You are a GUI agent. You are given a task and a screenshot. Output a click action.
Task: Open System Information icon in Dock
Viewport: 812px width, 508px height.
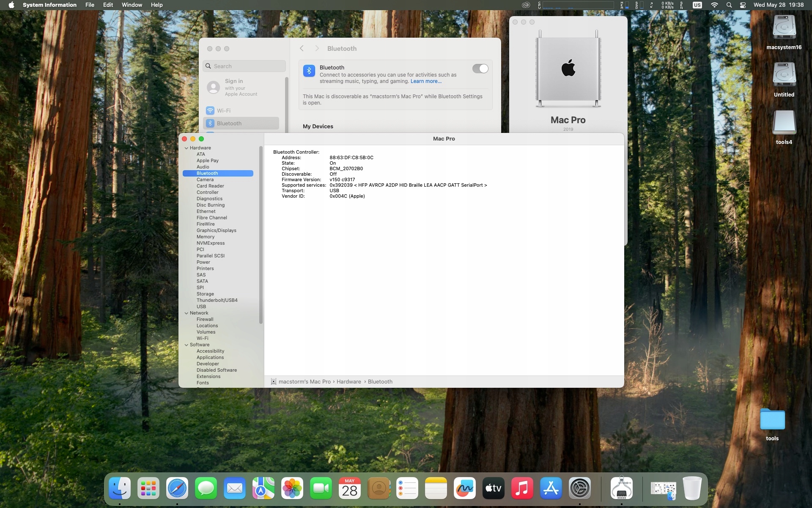tap(622, 488)
